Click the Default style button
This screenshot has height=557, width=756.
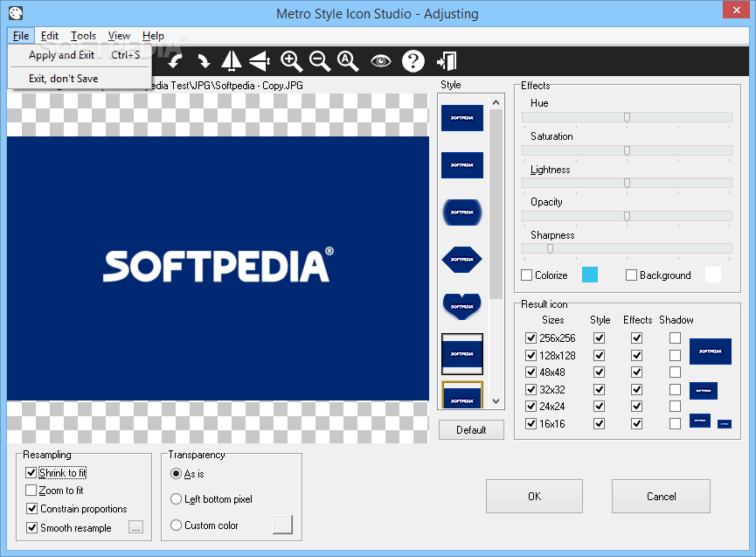471,429
